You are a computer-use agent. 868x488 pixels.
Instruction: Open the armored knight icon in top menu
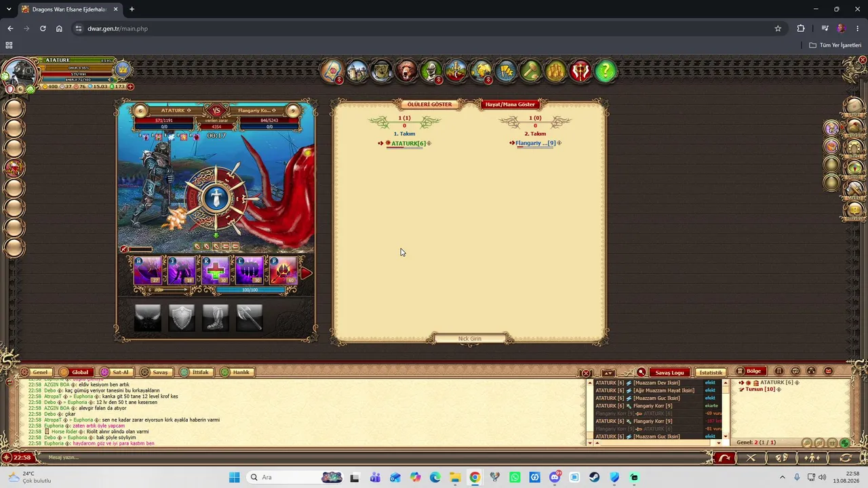(x=431, y=70)
